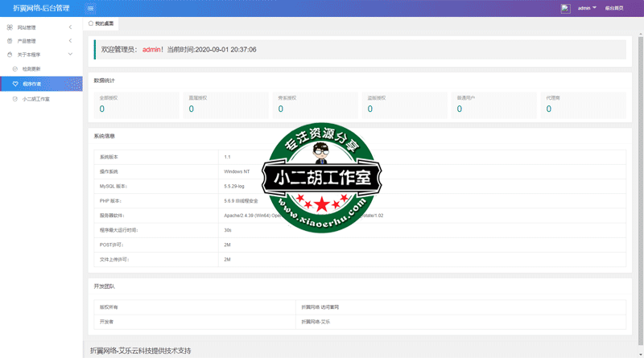
Task: Click the heart icon beside 程序作者
Action: click(x=15, y=84)
